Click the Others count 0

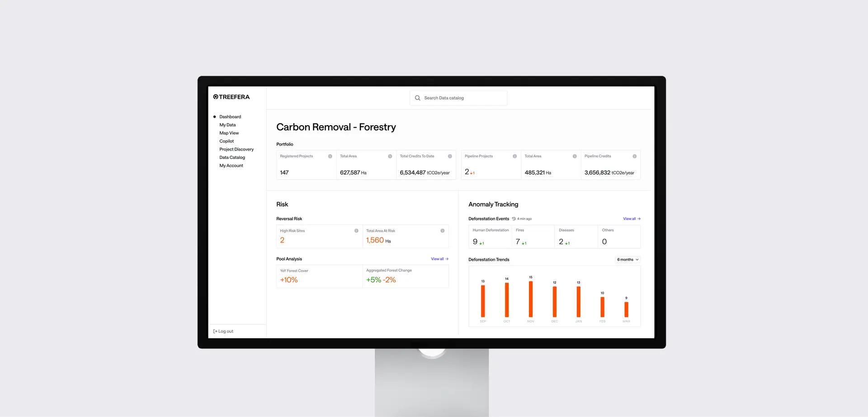pyautogui.click(x=604, y=242)
